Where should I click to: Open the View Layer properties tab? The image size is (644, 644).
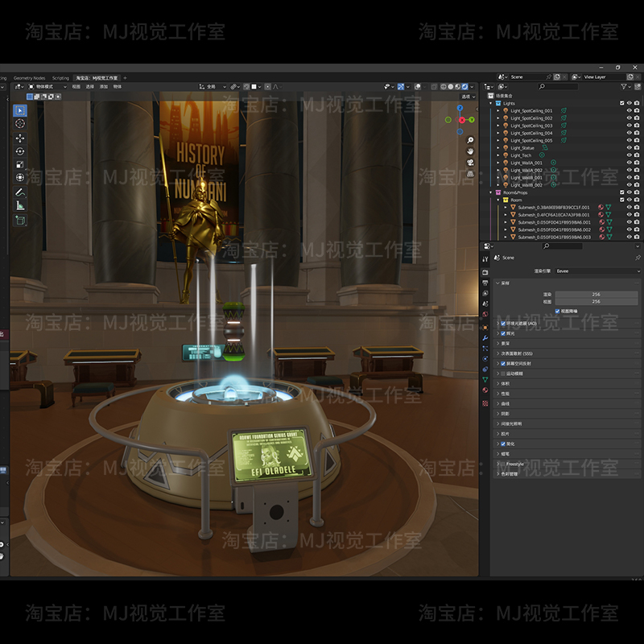tap(485, 293)
